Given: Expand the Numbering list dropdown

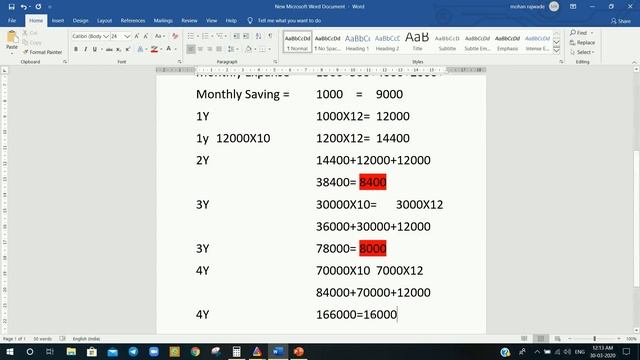Looking at the screenshot, I should coord(213,36).
